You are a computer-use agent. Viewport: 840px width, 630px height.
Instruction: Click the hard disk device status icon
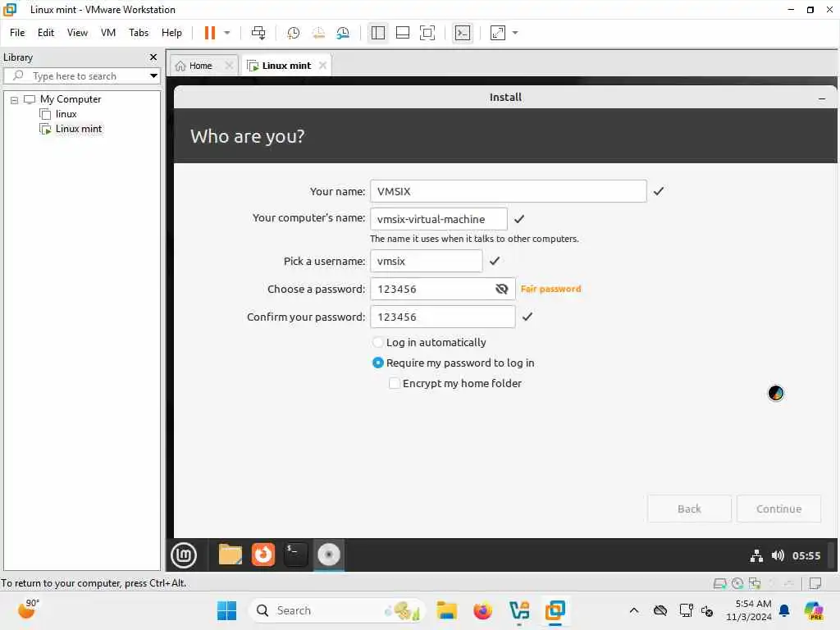tap(720, 583)
